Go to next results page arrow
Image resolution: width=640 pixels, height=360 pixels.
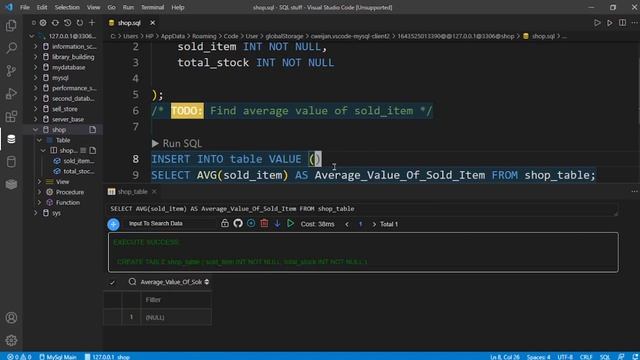point(374,224)
